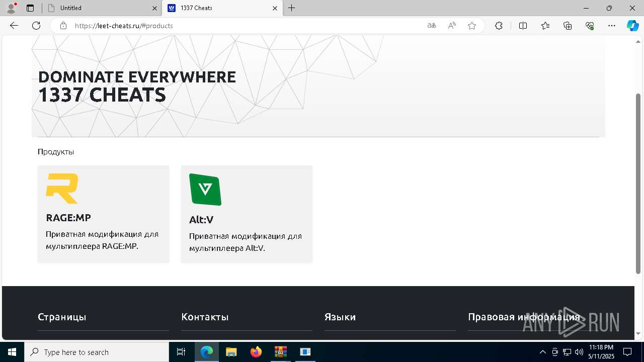
Task: Open WinRAR from the taskbar
Action: coord(280,352)
